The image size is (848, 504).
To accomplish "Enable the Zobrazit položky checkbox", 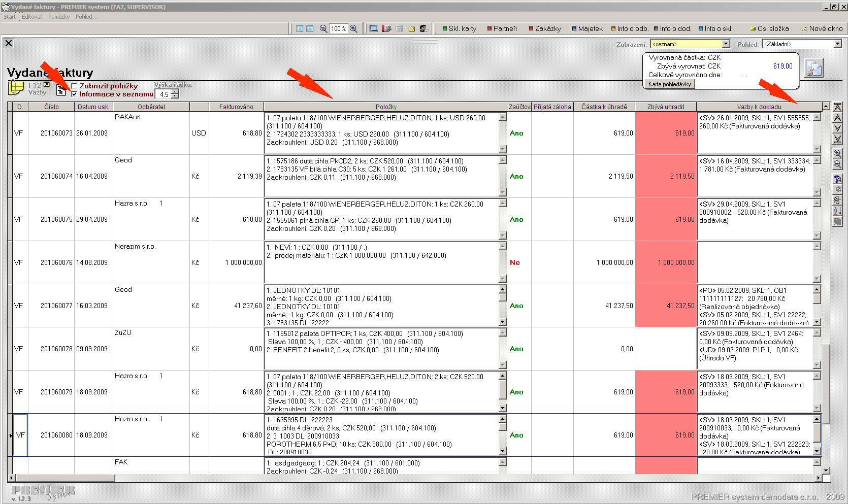I will tap(75, 86).
